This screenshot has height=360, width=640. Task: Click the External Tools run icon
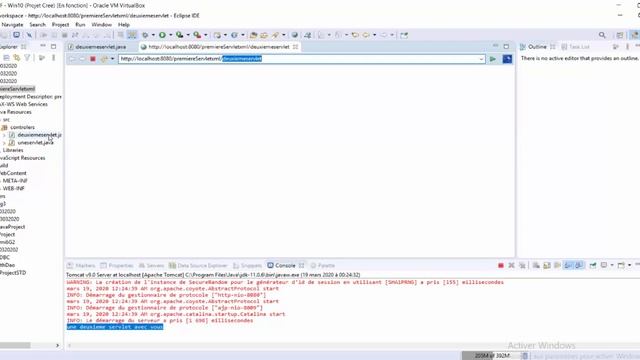[x=197, y=35]
